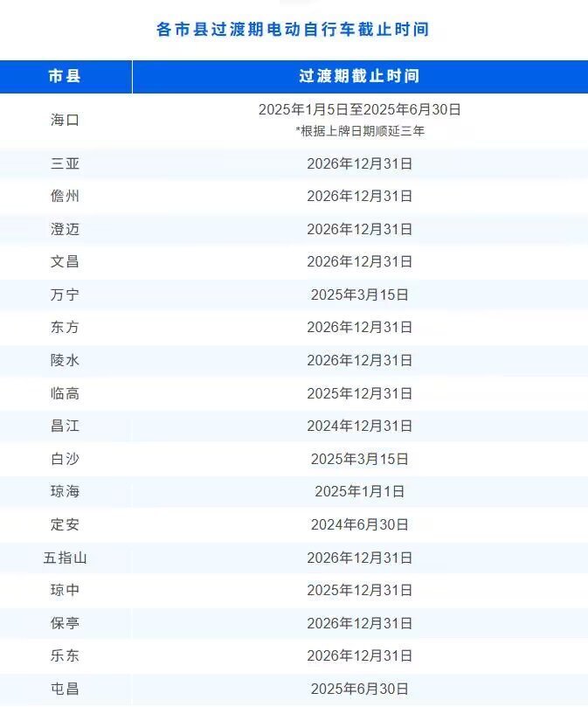Click the 昌江 deadline 2024年12月31日

point(360,426)
